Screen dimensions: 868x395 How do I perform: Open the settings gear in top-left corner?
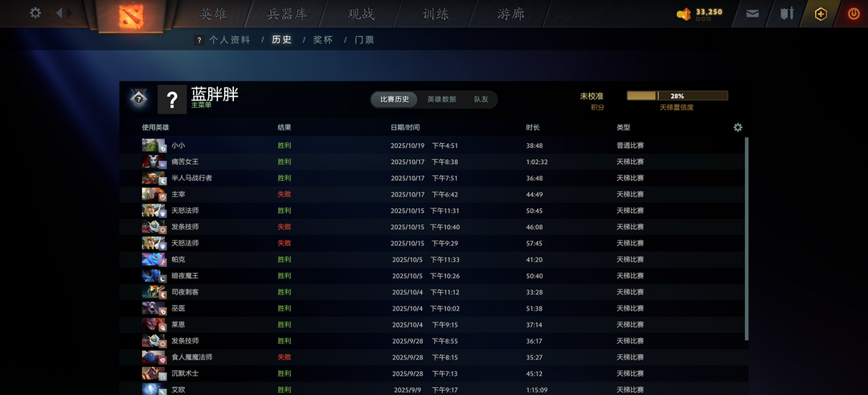pyautogui.click(x=35, y=13)
